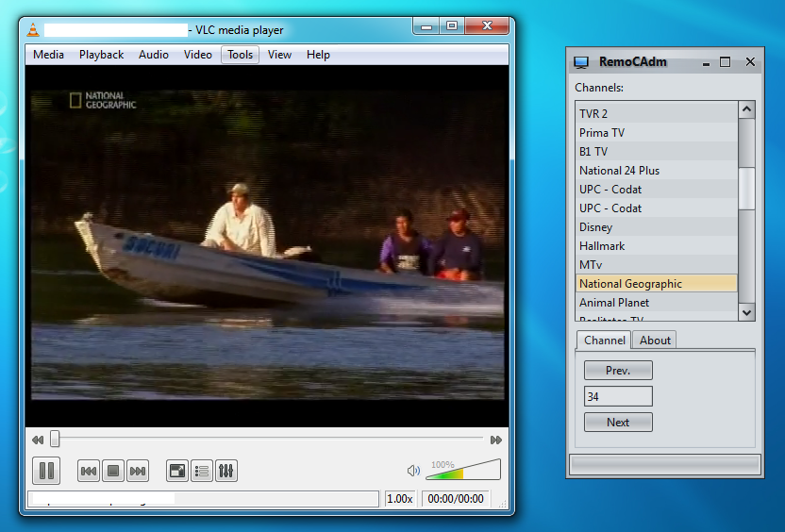Click the Next channel button

click(618, 422)
